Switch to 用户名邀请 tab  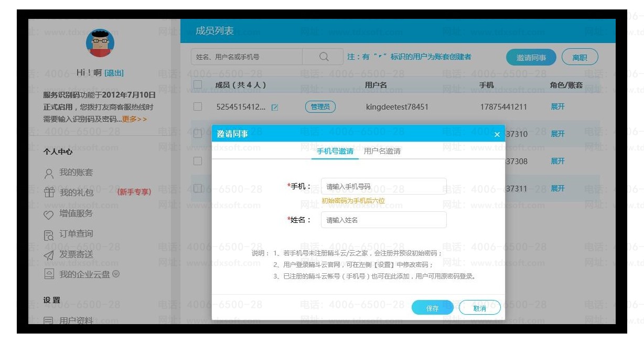(x=382, y=151)
